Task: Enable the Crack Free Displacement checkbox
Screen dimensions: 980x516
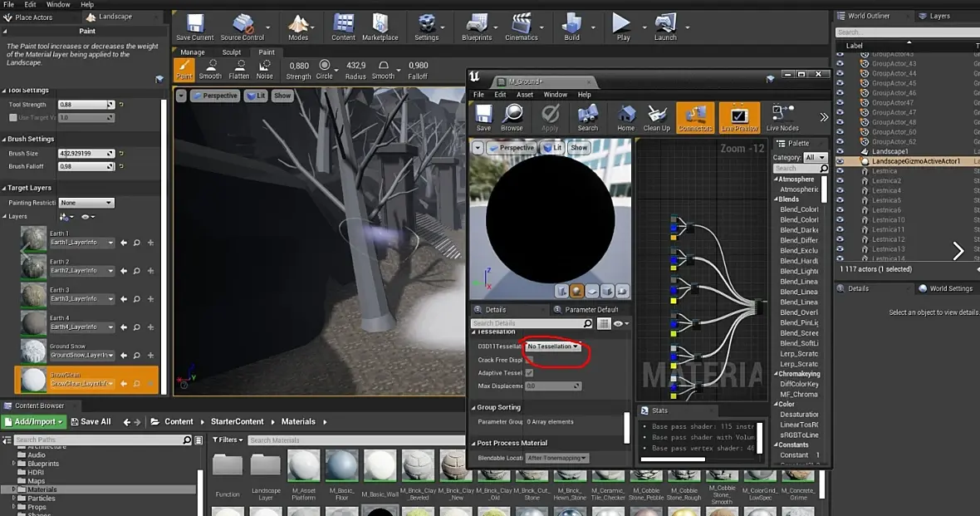Action: pos(529,360)
